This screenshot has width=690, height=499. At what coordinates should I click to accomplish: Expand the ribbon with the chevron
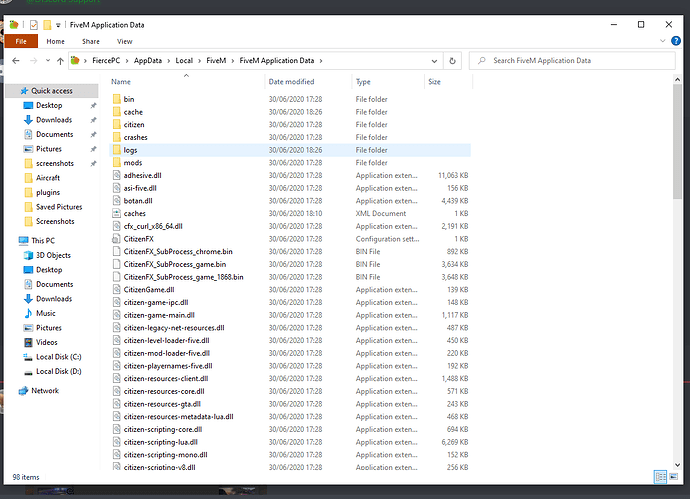point(662,41)
